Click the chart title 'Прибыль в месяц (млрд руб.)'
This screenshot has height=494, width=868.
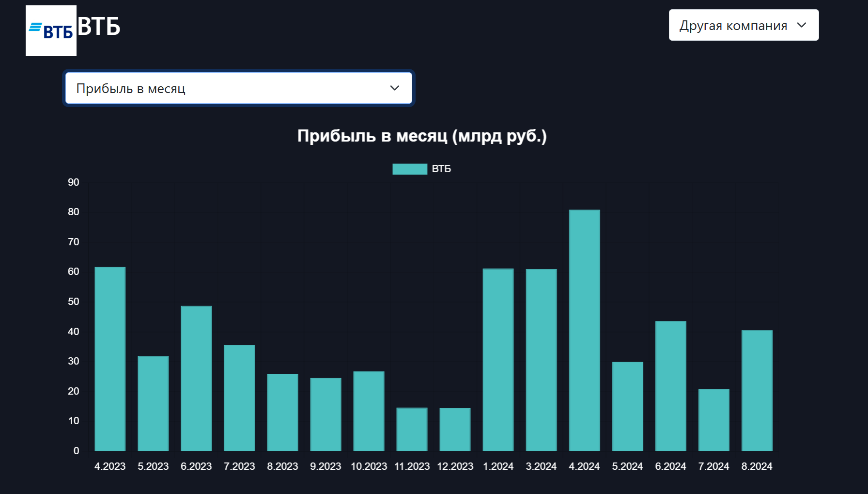422,136
